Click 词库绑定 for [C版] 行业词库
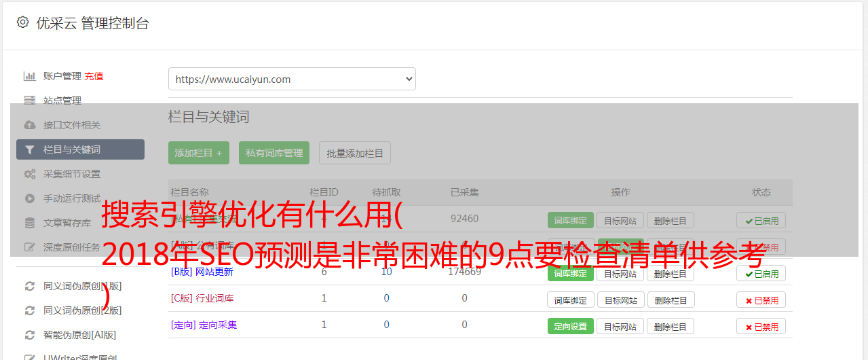 pyautogui.click(x=571, y=300)
